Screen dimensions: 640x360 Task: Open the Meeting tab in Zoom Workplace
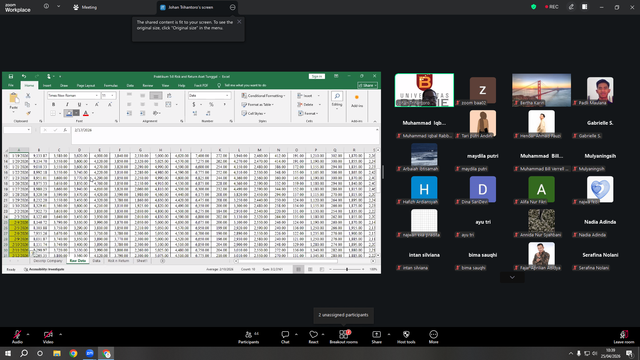pos(85,7)
